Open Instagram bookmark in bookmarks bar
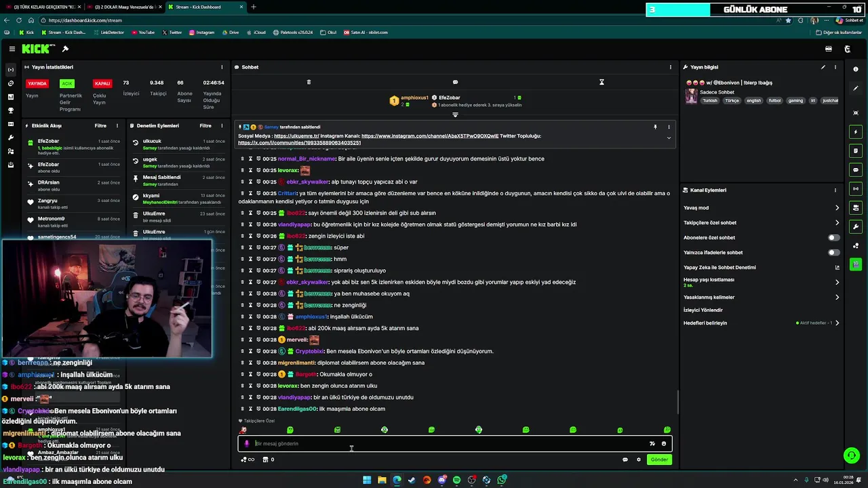 coord(202,32)
